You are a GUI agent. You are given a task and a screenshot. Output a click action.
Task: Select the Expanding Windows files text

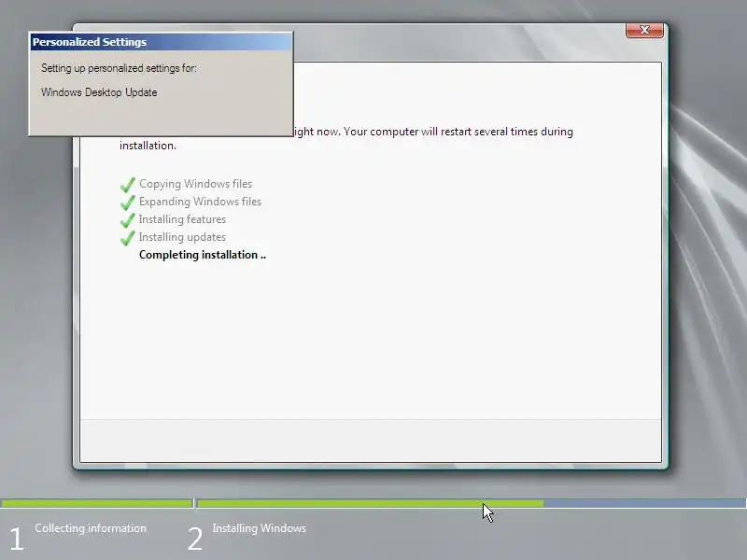tap(200, 202)
